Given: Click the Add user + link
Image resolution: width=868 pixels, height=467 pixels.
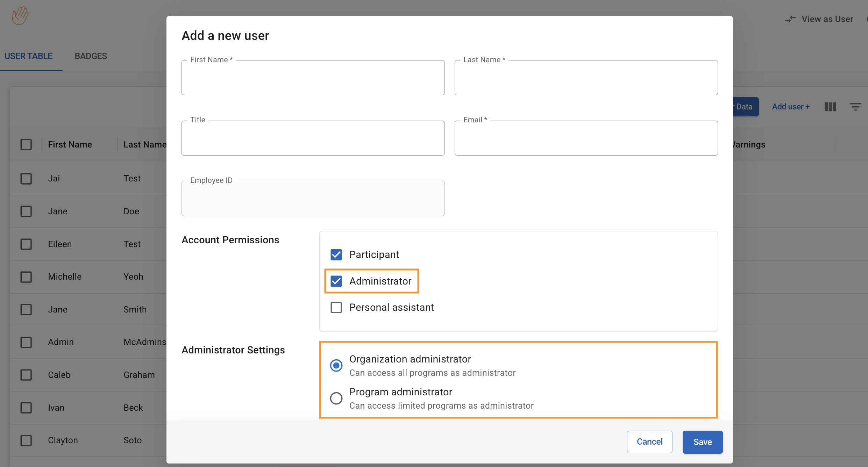Looking at the screenshot, I should point(791,107).
